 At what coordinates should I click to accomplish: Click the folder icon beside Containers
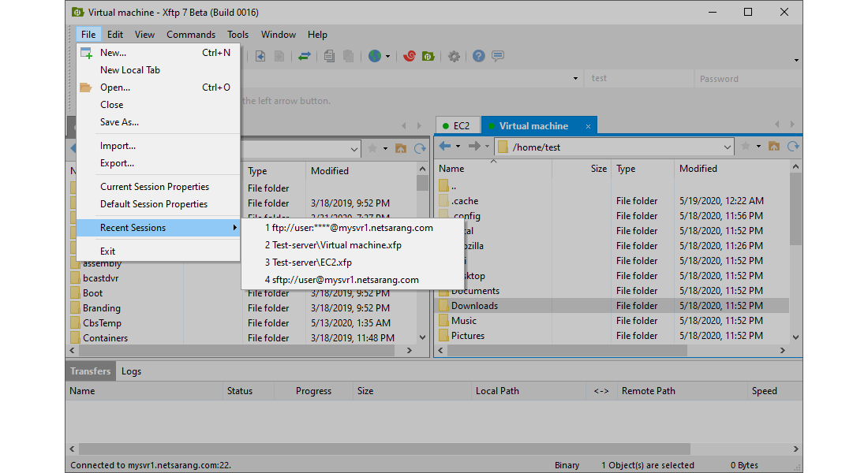pyautogui.click(x=75, y=338)
